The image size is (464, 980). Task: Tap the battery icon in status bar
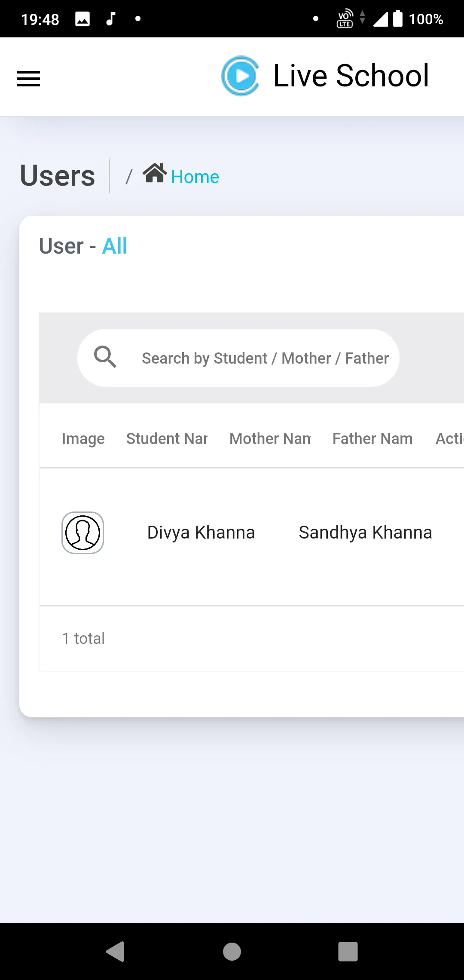tap(398, 18)
